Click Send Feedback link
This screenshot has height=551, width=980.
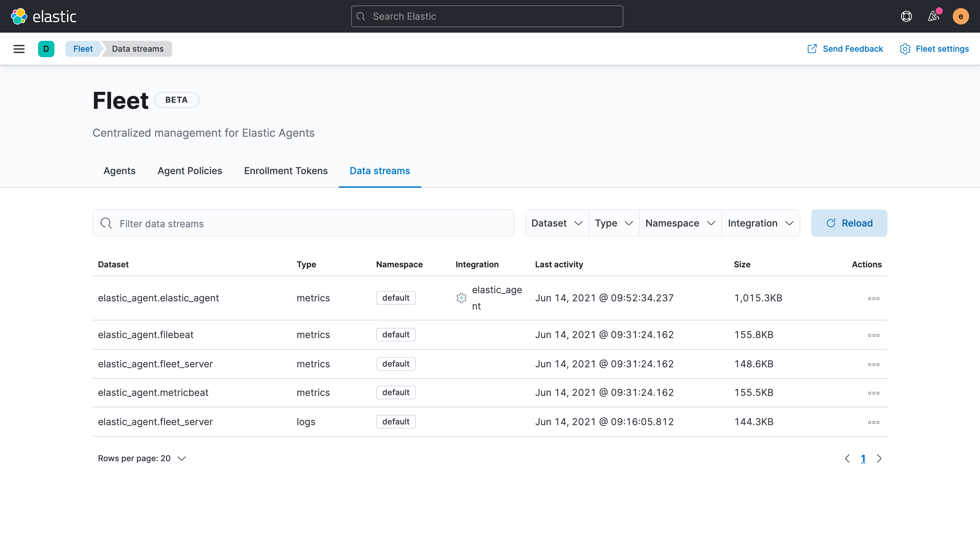(845, 49)
